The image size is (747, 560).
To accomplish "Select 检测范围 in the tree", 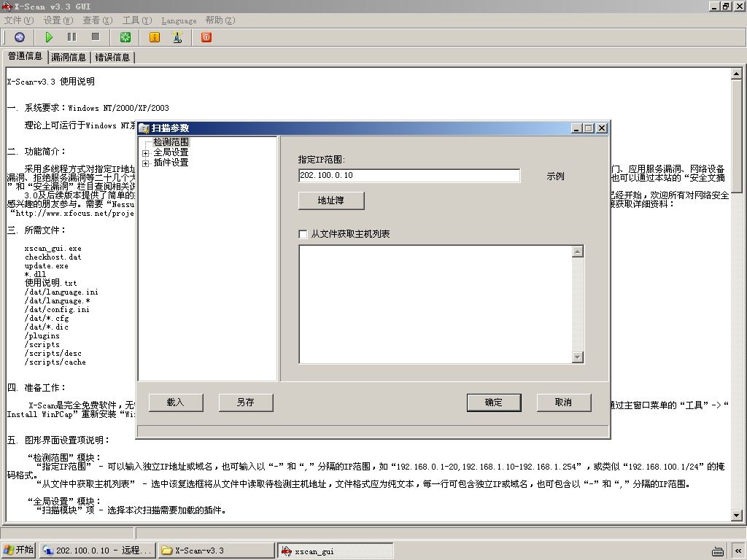I will pos(171,142).
